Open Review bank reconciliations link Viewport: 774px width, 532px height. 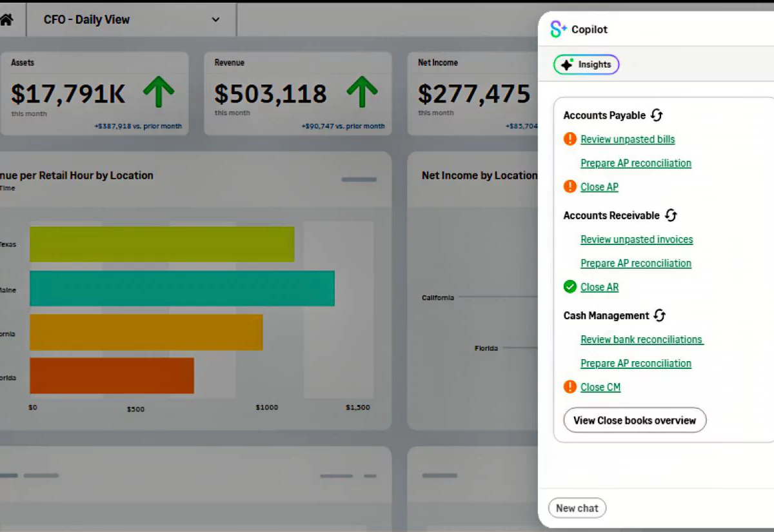click(641, 339)
